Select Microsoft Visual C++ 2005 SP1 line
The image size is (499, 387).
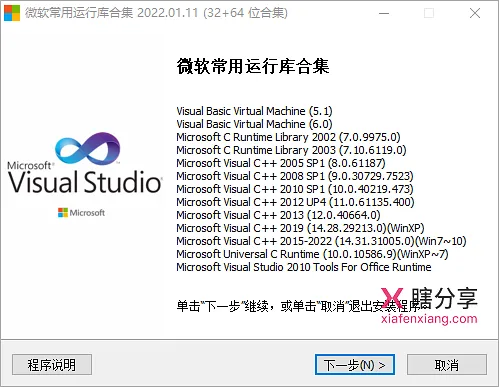tap(281, 163)
